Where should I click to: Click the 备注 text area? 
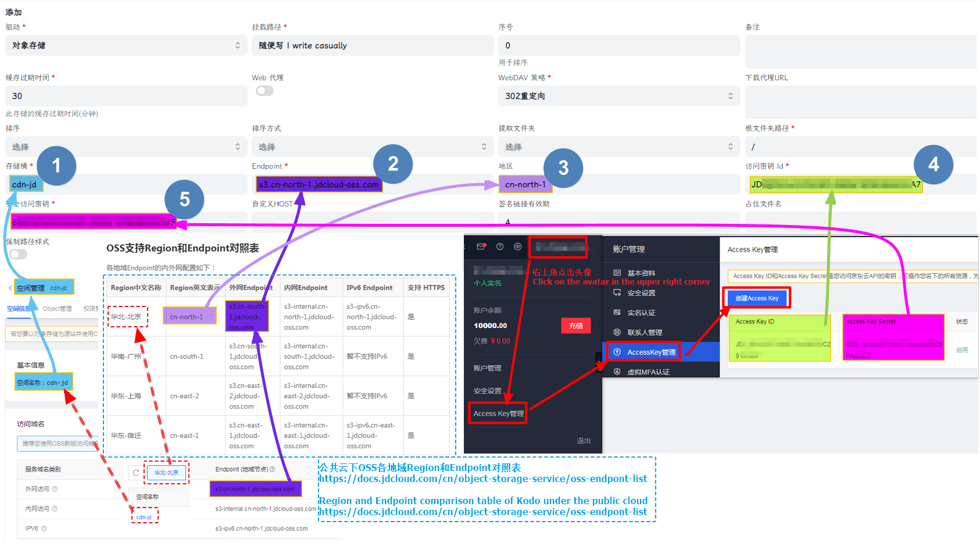pyautogui.click(x=861, y=52)
